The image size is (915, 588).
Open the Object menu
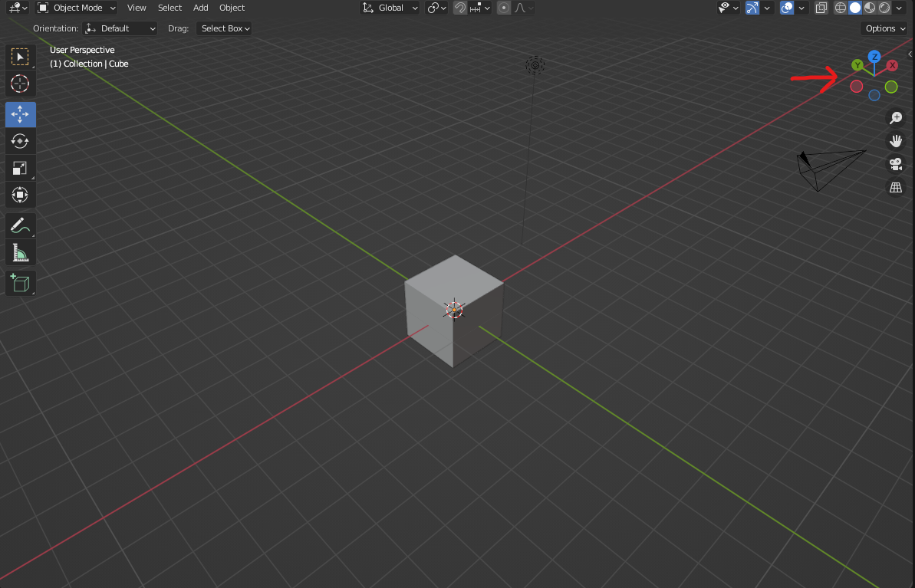pyautogui.click(x=232, y=8)
